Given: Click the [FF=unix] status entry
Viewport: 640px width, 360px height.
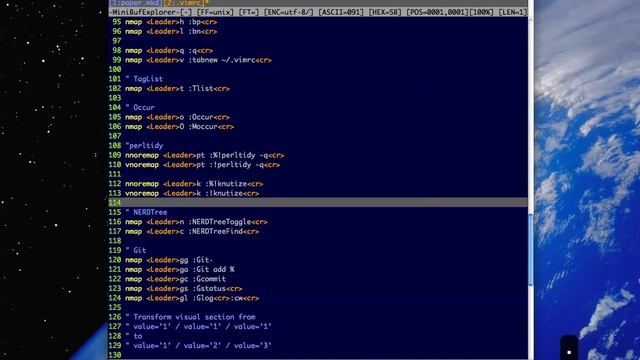Looking at the screenshot, I should pyautogui.click(x=215, y=12).
